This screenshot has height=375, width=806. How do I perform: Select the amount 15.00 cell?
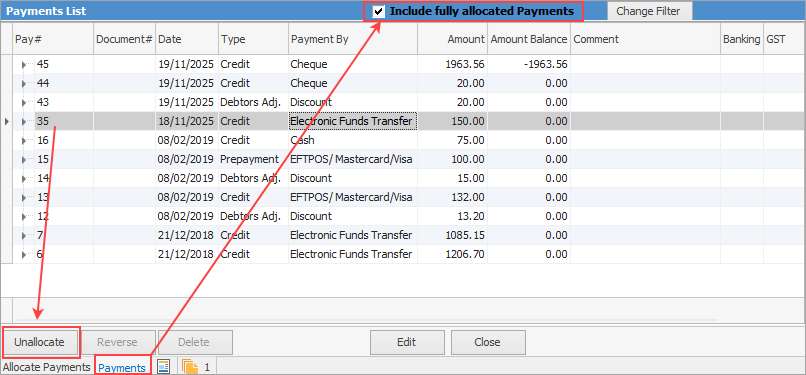coord(452,179)
